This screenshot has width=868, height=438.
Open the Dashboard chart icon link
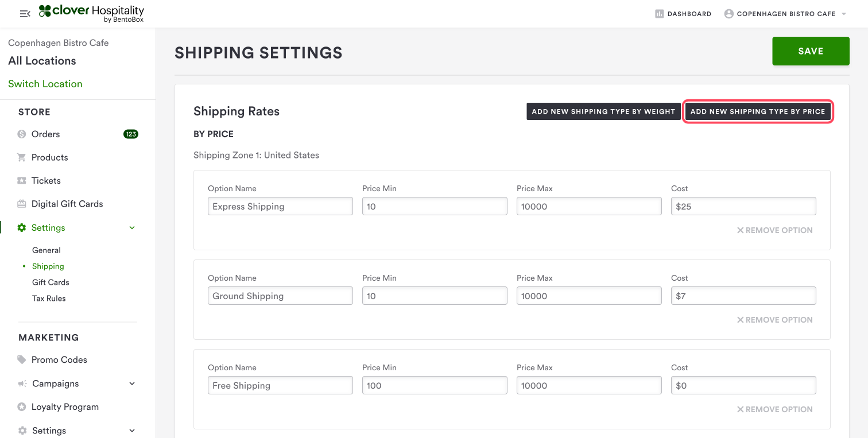(659, 14)
